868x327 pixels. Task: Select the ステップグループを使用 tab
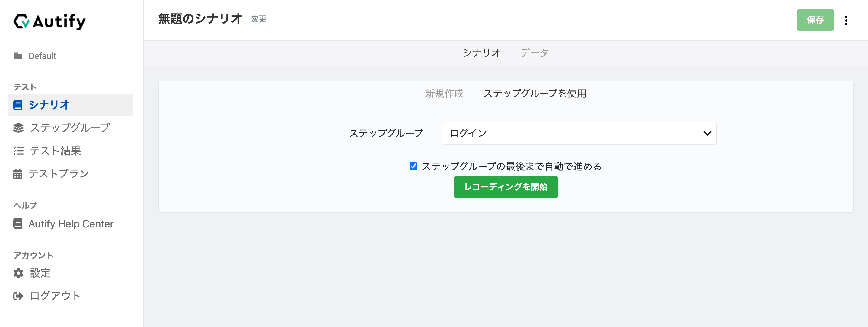tap(535, 94)
